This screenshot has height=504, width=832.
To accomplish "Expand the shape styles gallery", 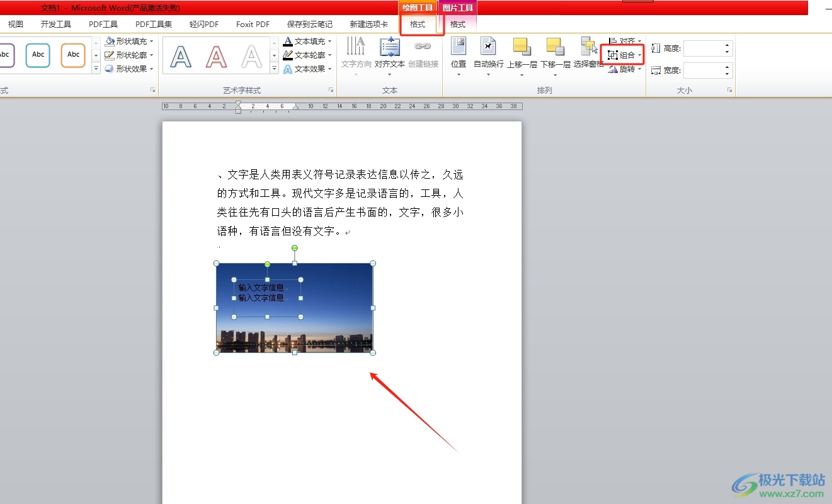I will pos(96,68).
